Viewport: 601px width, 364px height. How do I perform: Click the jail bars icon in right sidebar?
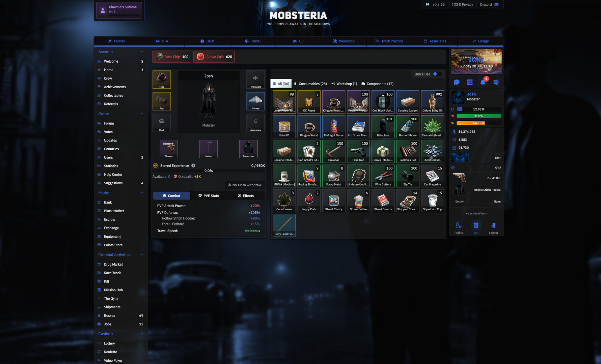pos(469,82)
